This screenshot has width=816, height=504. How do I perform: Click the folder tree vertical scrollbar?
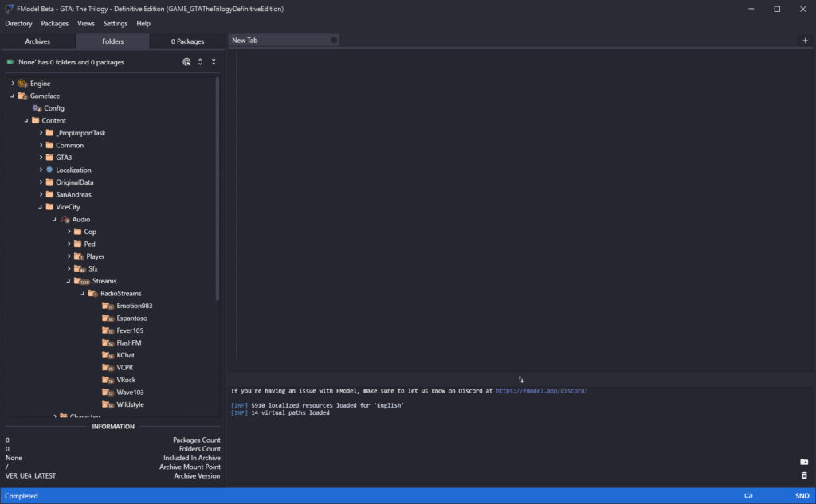217,189
